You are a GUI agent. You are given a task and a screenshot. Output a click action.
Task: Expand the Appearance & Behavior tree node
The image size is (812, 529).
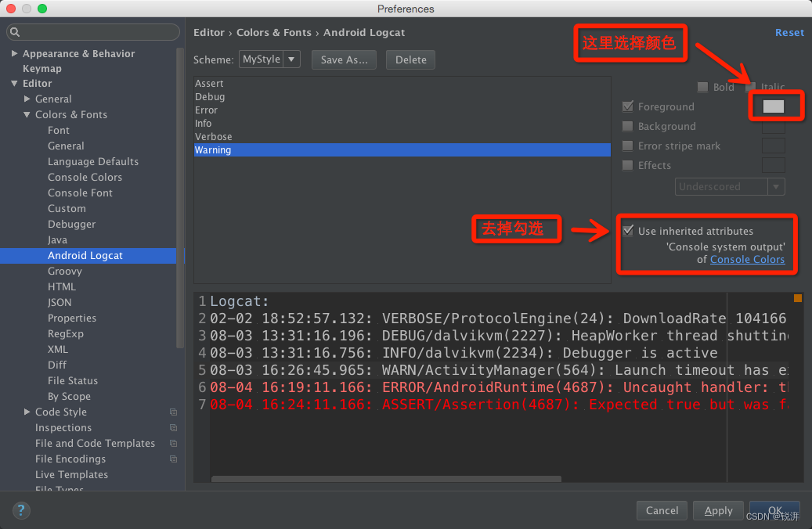click(x=15, y=52)
